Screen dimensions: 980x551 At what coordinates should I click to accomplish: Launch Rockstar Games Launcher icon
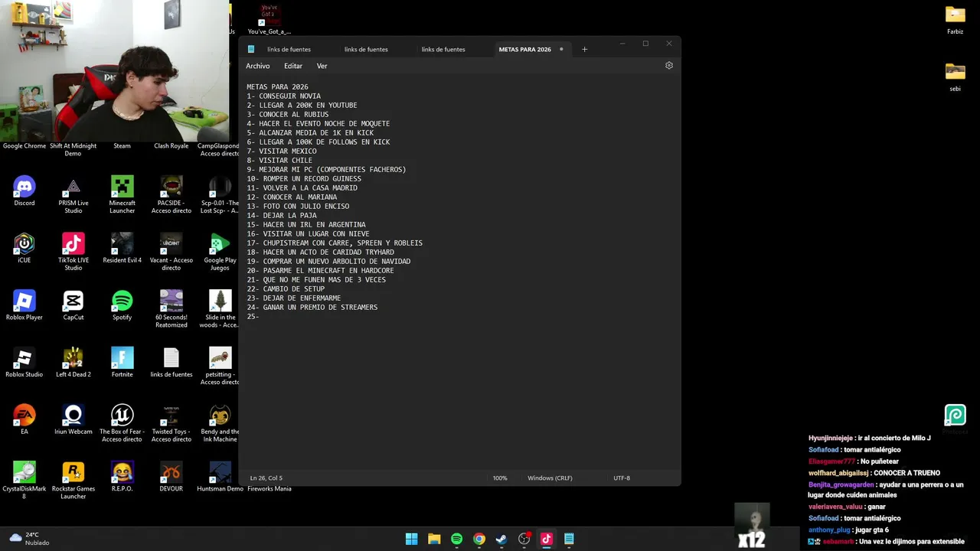tap(73, 481)
